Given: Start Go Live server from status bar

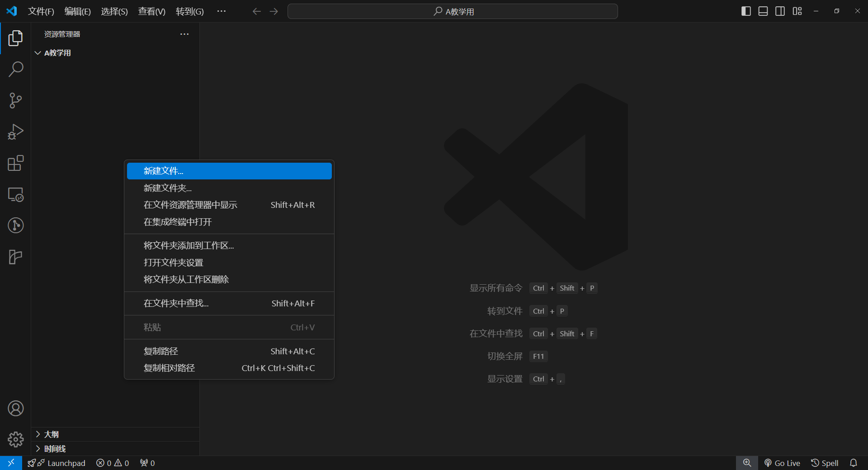Looking at the screenshot, I should tap(782, 463).
